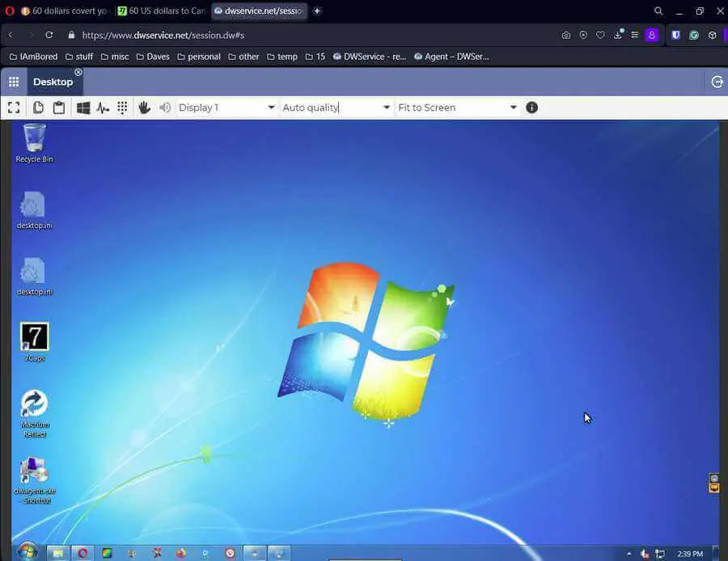Open the Opera main menu
Image resolution: width=728 pixels, height=561 pixels.
pos(9,11)
